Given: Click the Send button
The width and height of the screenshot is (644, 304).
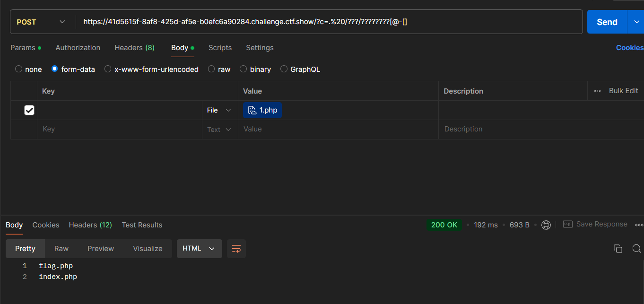Looking at the screenshot, I should pos(607,22).
